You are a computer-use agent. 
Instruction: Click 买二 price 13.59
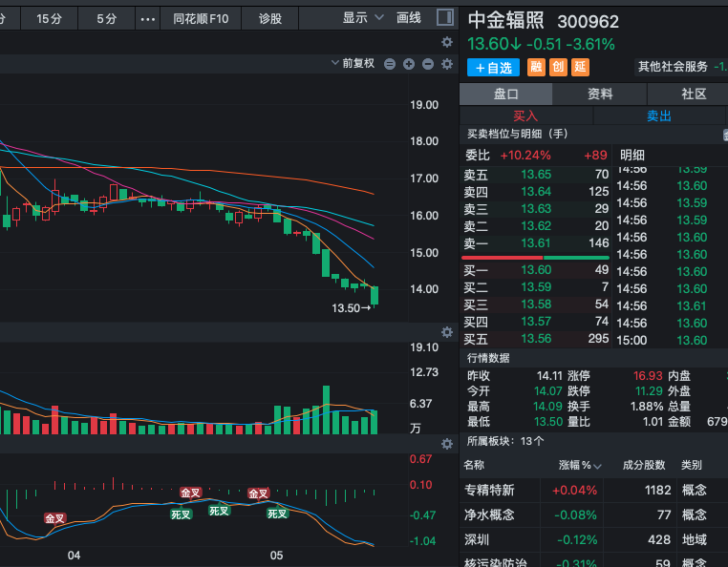point(536,287)
